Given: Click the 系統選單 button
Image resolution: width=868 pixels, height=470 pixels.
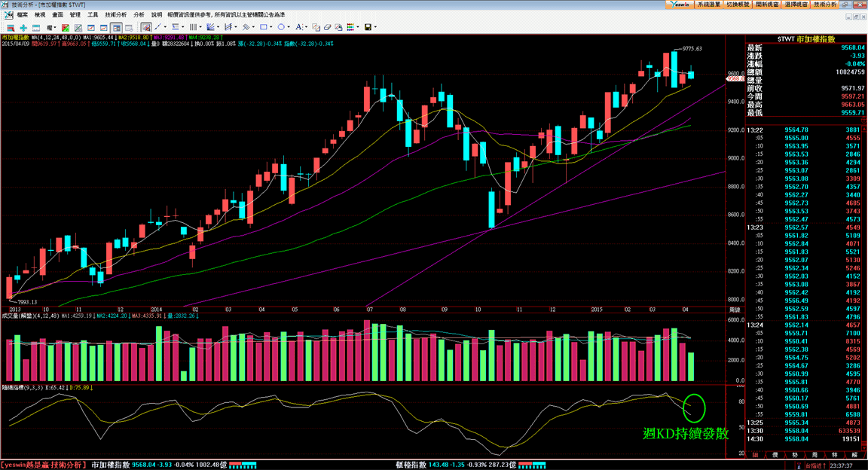Looking at the screenshot, I should (709, 5).
